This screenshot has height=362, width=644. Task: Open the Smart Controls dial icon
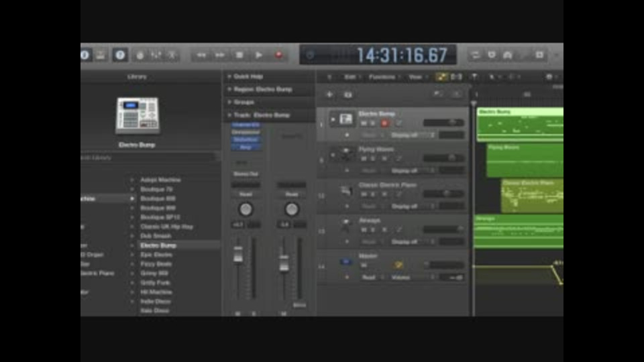point(140,55)
